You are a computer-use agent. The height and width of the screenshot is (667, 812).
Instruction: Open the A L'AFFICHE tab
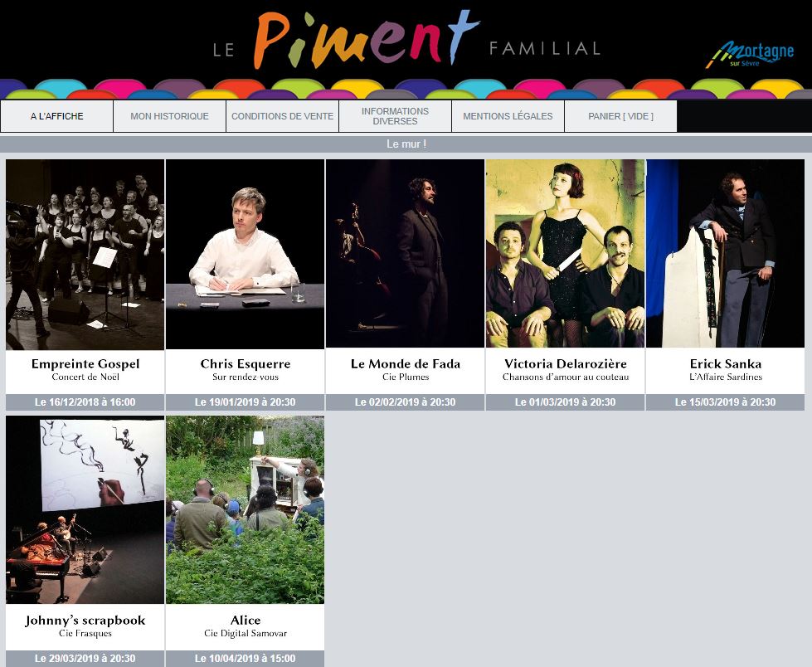point(57,116)
